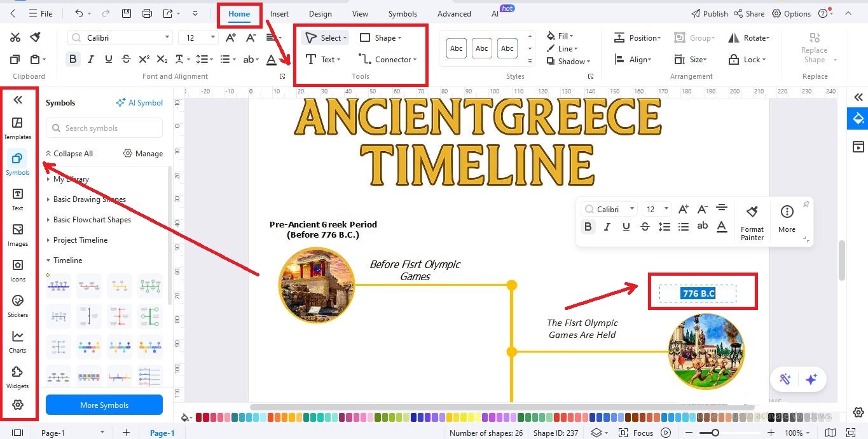This screenshot has height=439, width=868.
Task: Switch to the Design tab
Action: [320, 13]
